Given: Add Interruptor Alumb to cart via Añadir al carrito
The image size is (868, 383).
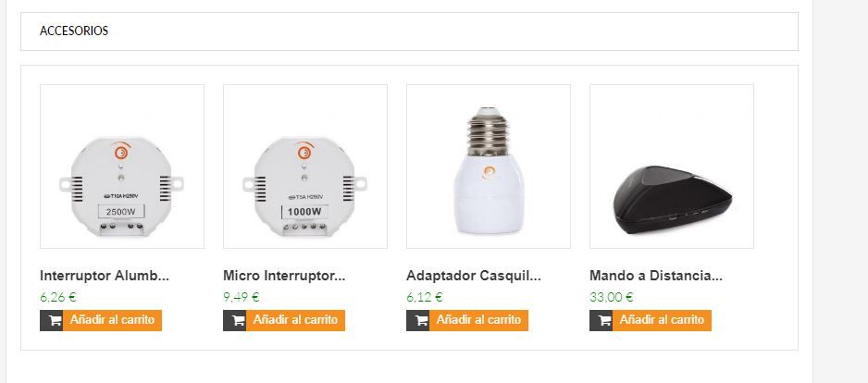Looking at the screenshot, I should tap(112, 320).
